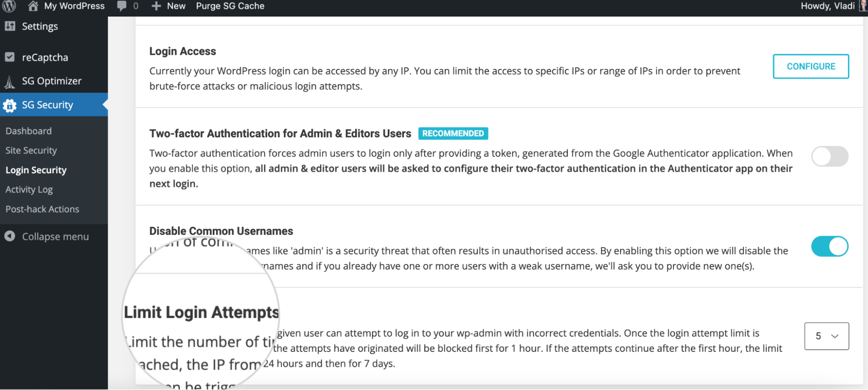
Task: Click Vladi's user avatar
Action: [863, 6]
